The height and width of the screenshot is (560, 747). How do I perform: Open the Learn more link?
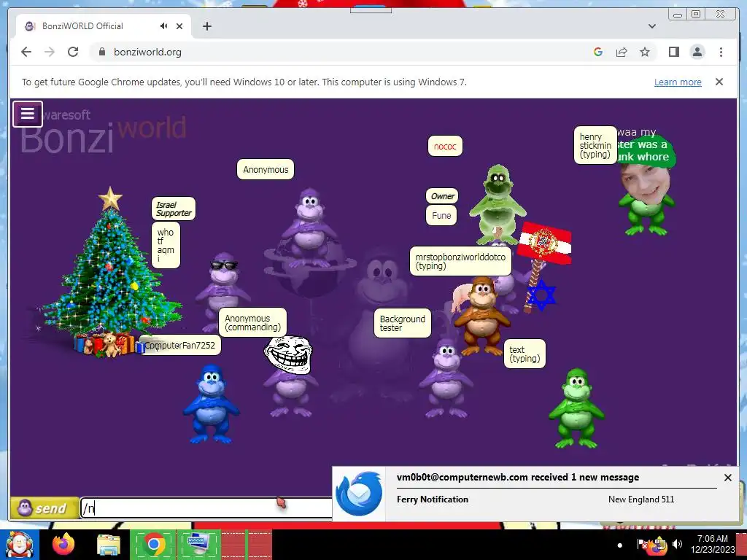(678, 82)
